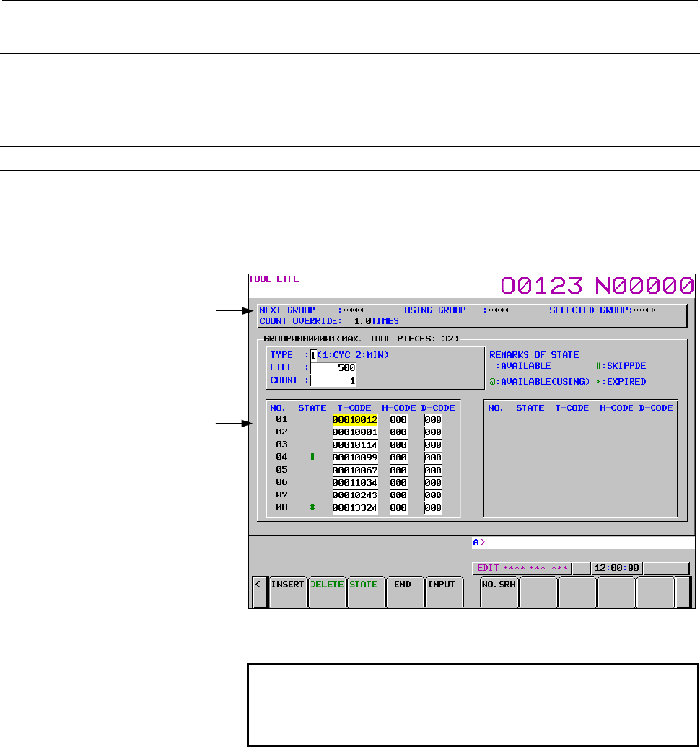
Task: Click GROUP00000001 header text
Action: 362,338
